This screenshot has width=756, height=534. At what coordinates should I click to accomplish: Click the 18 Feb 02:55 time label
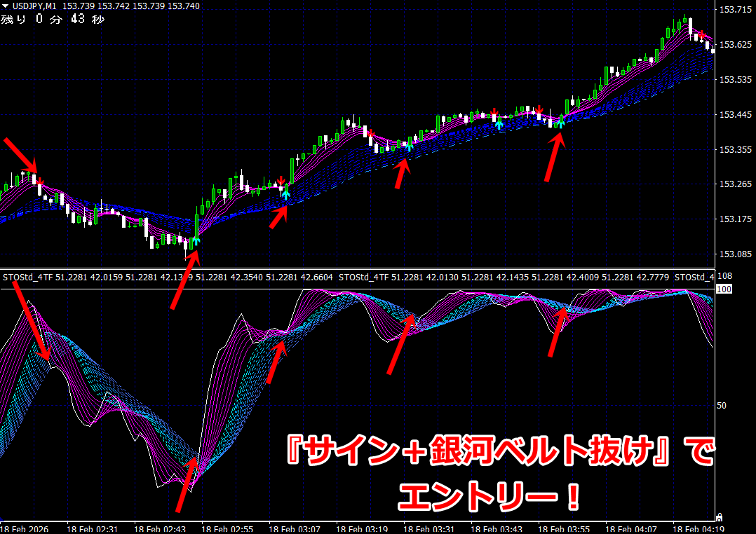227,529
